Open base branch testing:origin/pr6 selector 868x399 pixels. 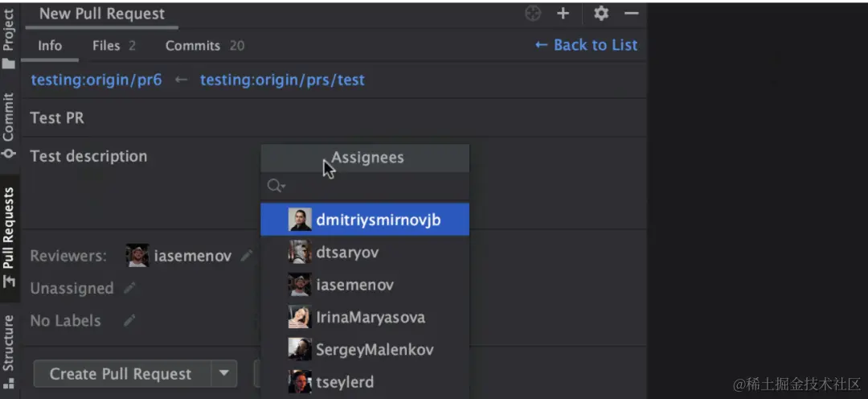point(96,80)
